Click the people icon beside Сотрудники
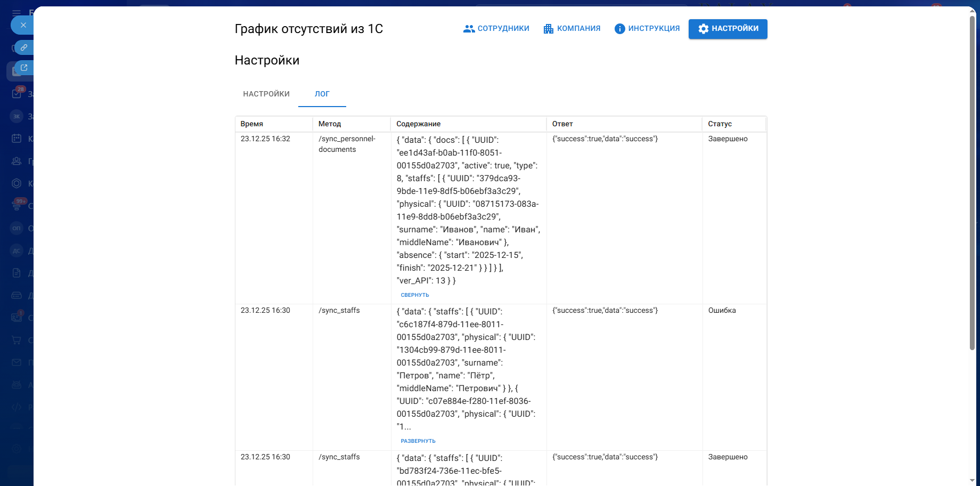Screen dimensions: 980x486 [469, 29]
